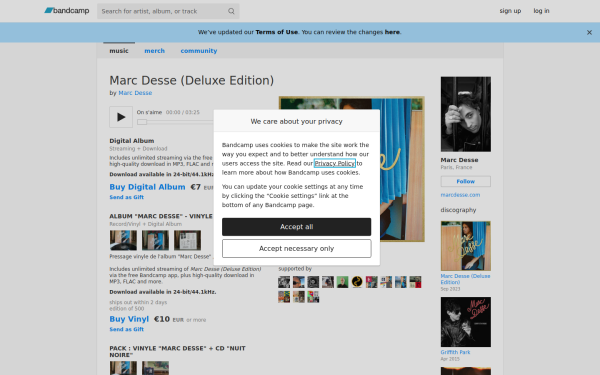This screenshot has height=375, width=600.
Task: Open the Terms of Use link in banner
Action: [276, 32]
